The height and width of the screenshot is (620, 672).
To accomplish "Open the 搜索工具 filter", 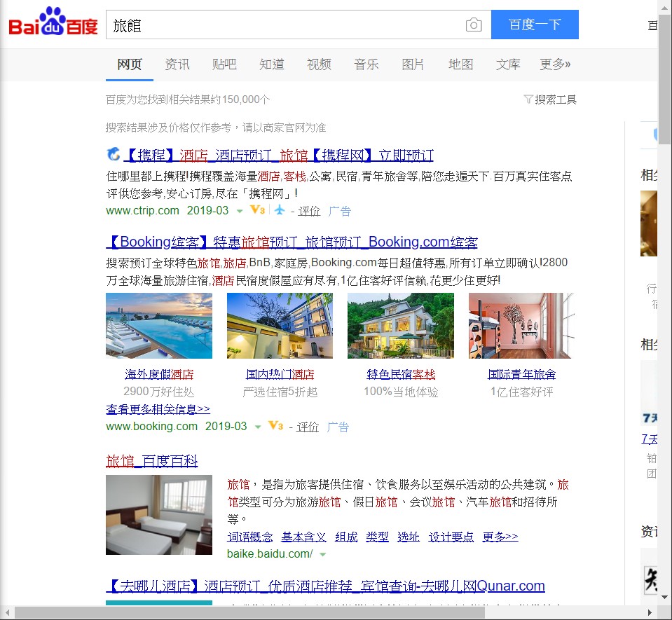I will pyautogui.click(x=550, y=99).
